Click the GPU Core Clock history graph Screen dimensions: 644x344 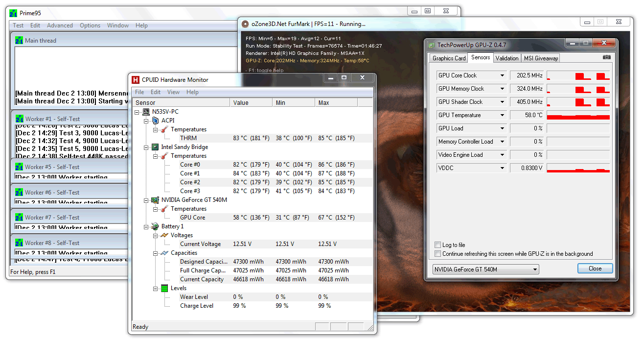point(578,75)
